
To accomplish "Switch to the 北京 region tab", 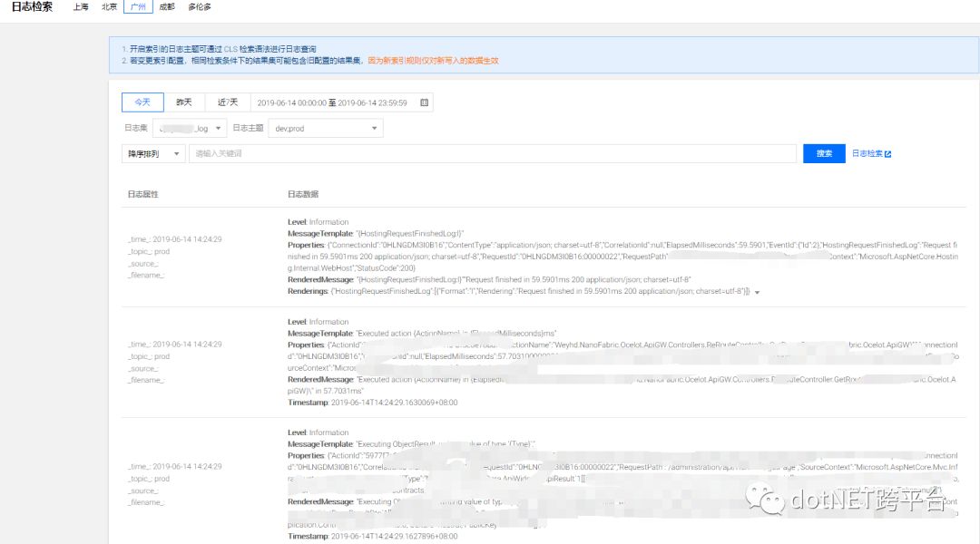I will pos(110,7).
